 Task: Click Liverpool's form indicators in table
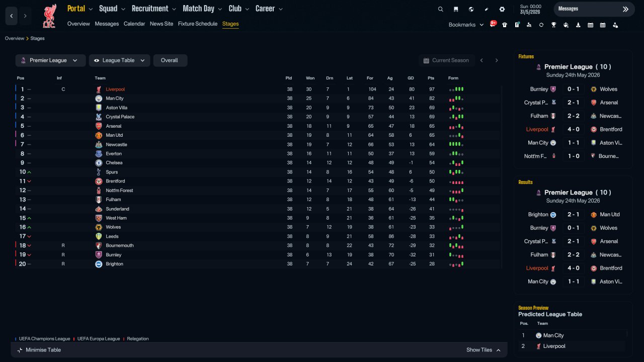(x=456, y=89)
